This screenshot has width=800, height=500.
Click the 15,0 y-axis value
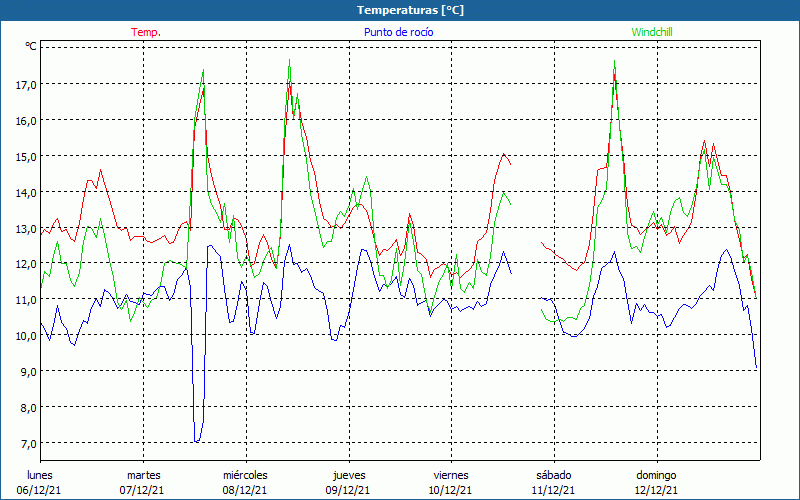[x=26, y=157]
